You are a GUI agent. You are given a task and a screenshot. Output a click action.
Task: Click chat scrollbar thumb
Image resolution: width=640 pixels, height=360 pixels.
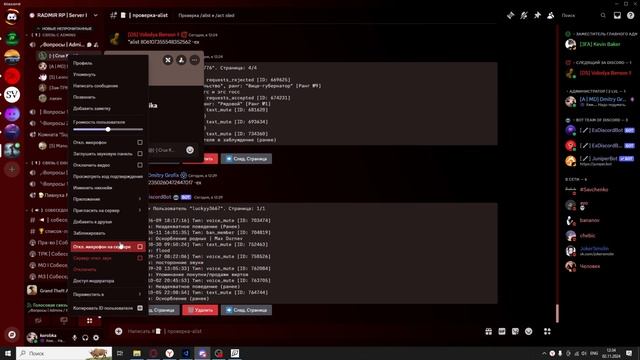coord(558,313)
